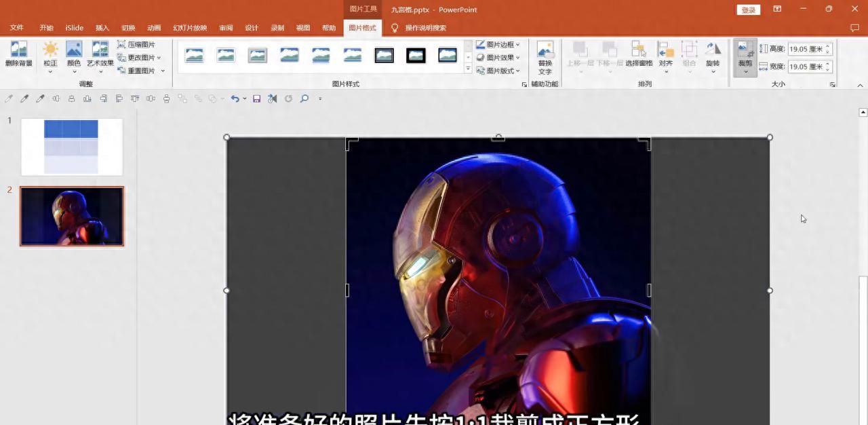Open the 插入 (Insert) ribbon tab

102,28
